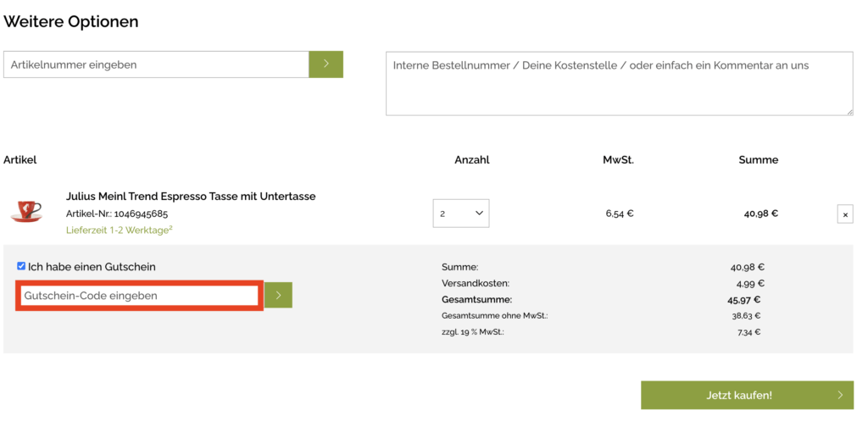Click the Ich habe einen Gutschein label
Viewport: 868px width, 422px height.
(x=92, y=267)
